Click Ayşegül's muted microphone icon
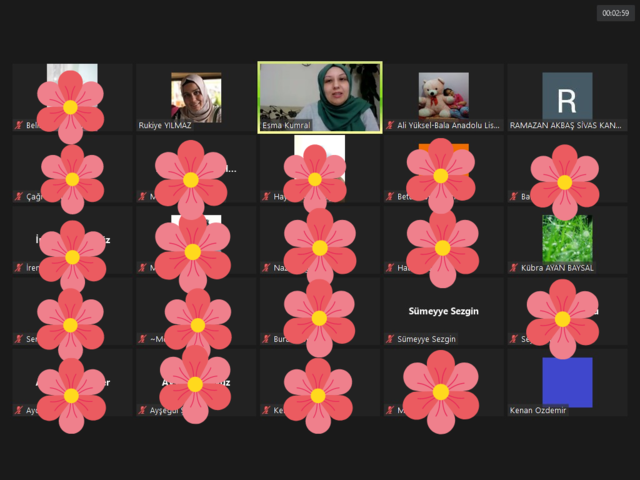The width and height of the screenshot is (640, 480). [142, 410]
